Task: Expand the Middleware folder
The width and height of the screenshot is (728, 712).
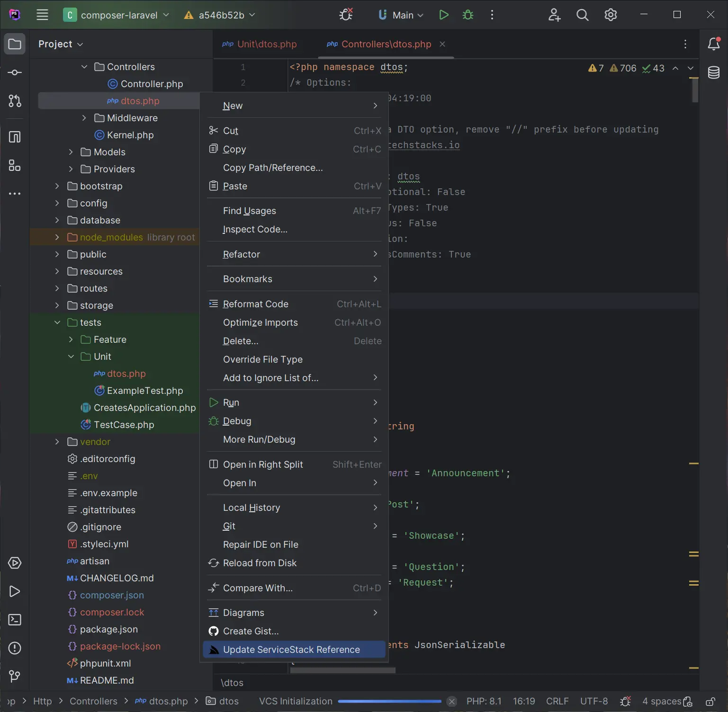Action: click(84, 118)
